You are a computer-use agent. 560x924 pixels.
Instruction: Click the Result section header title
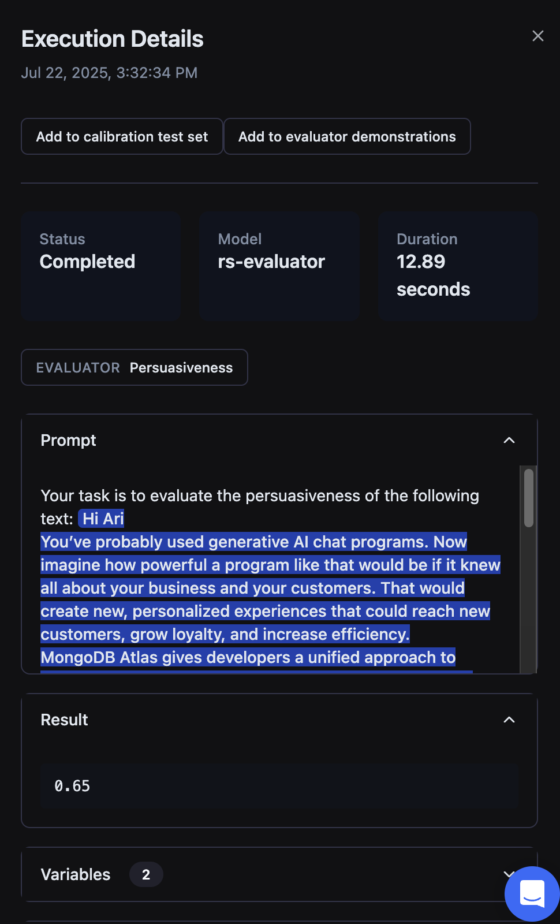point(64,720)
